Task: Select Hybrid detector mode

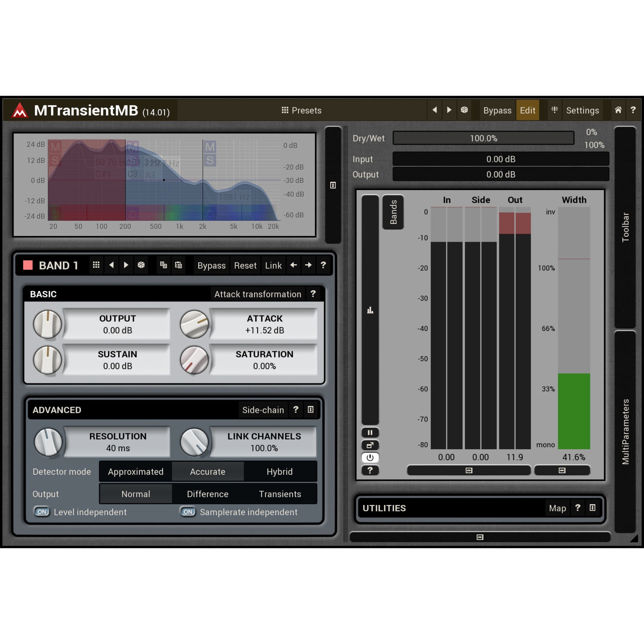Action: pyautogui.click(x=280, y=472)
